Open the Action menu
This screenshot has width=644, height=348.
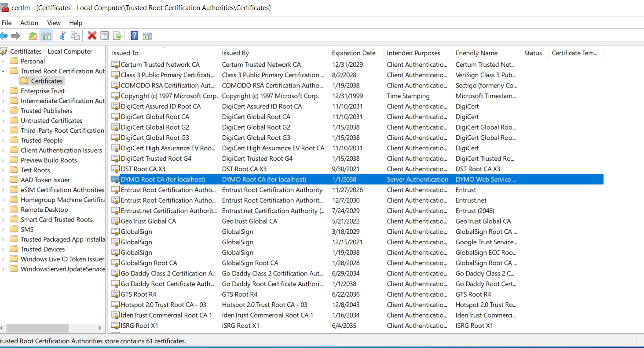coord(29,23)
